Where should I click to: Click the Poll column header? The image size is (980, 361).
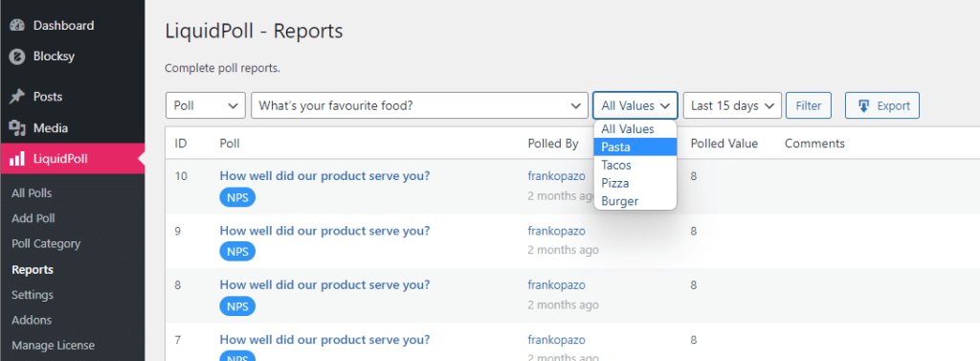point(230,144)
